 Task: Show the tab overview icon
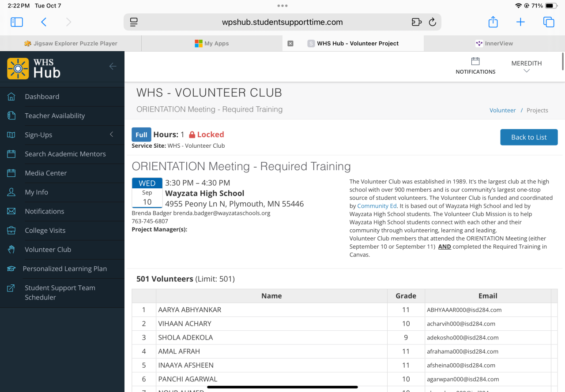tap(549, 22)
